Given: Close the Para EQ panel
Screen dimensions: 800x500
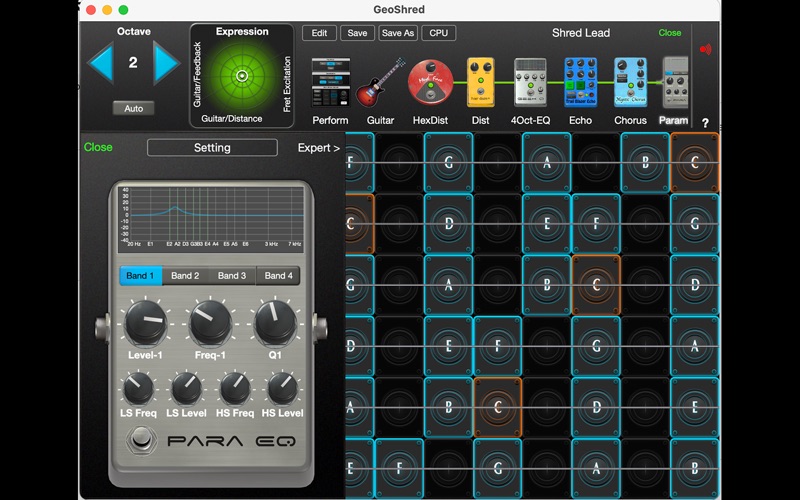Looking at the screenshot, I should point(98,147).
